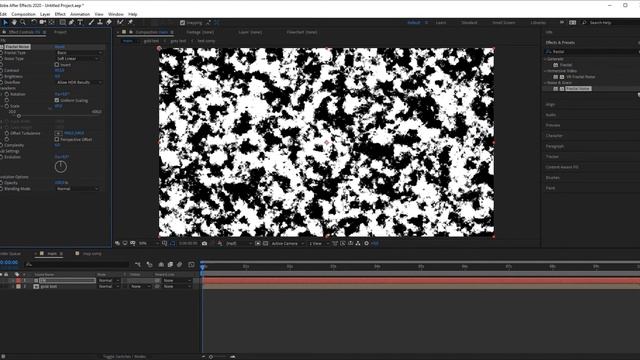Select the Unified Camera tool
Screen dimensions: 640x360
(42, 22)
